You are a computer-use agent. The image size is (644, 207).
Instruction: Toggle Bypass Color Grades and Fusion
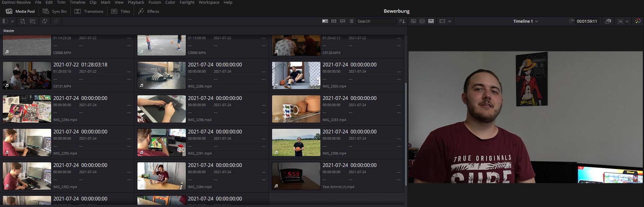pos(608,21)
